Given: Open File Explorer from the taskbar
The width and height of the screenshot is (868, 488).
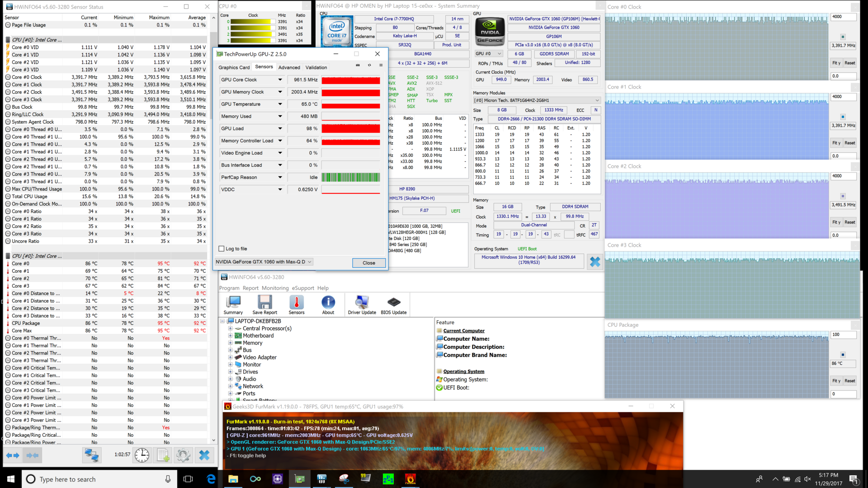Looking at the screenshot, I should tap(233, 479).
